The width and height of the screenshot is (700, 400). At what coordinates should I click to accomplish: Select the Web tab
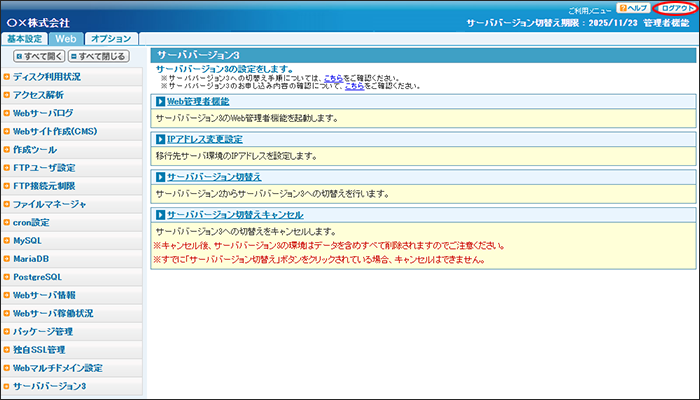pos(66,38)
